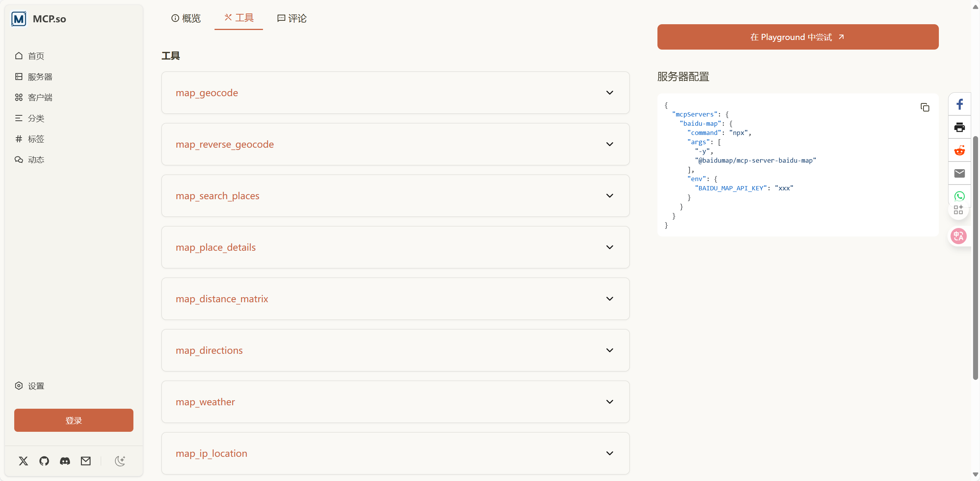
Task: Copy the server configuration JSON
Action: 925,107
